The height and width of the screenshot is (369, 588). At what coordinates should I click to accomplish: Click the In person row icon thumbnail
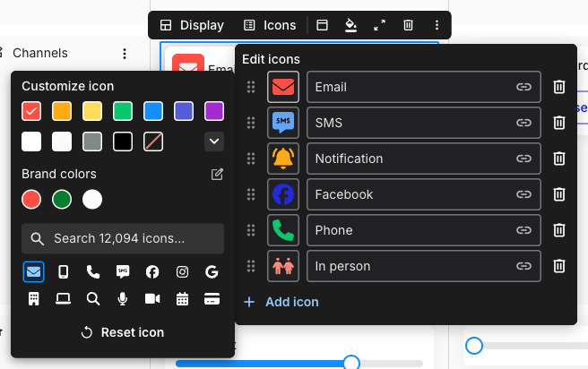pyautogui.click(x=283, y=266)
